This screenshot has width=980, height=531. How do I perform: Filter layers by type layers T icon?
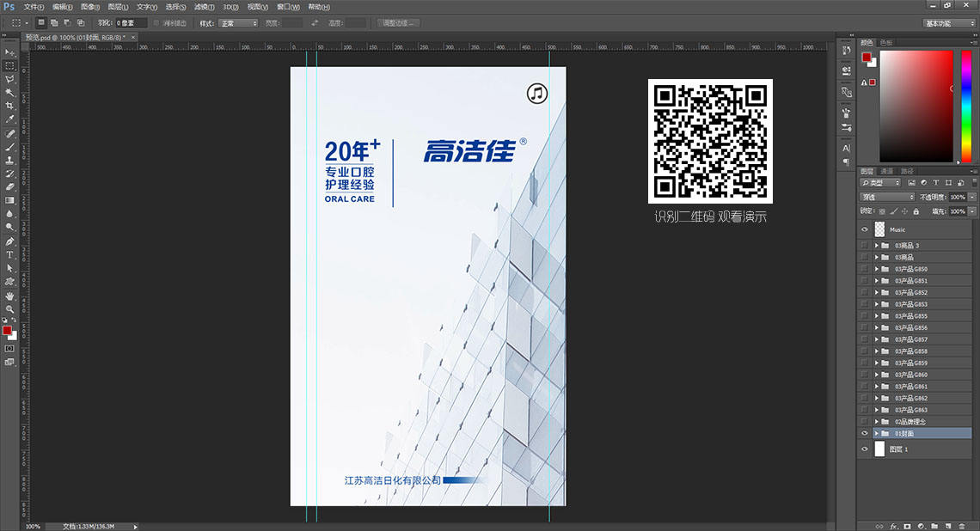coord(935,182)
